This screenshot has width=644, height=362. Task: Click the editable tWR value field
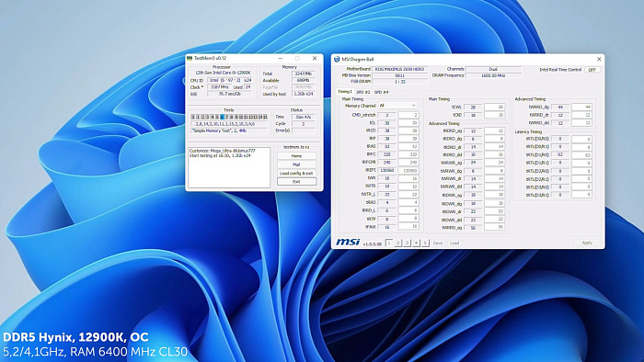[x=408, y=178]
